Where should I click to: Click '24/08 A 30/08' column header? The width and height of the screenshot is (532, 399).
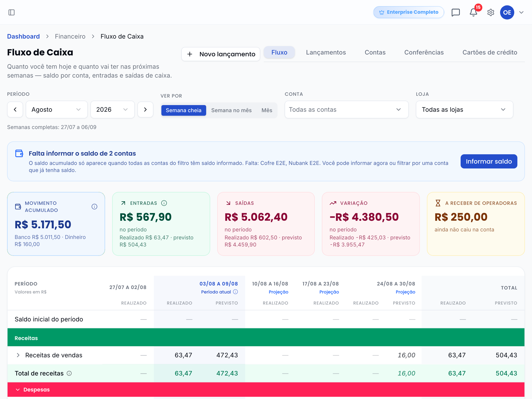click(396, 284)
